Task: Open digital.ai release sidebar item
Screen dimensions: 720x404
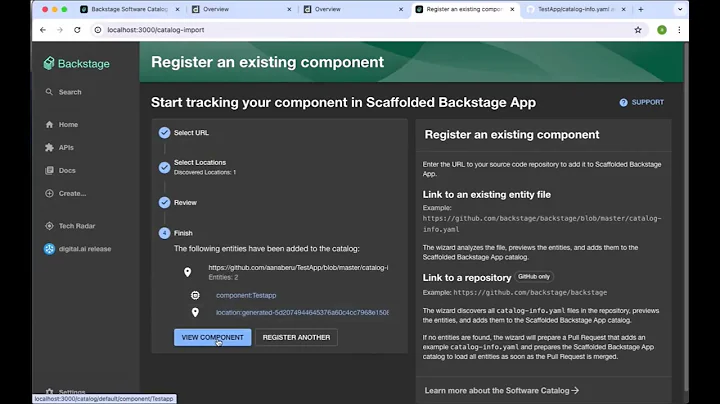Action: point(78,249)
